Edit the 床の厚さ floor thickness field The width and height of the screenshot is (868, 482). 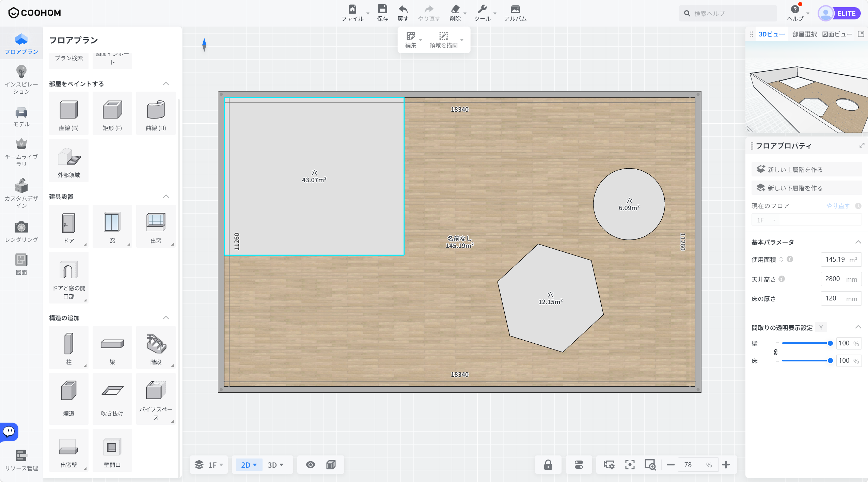841,298
